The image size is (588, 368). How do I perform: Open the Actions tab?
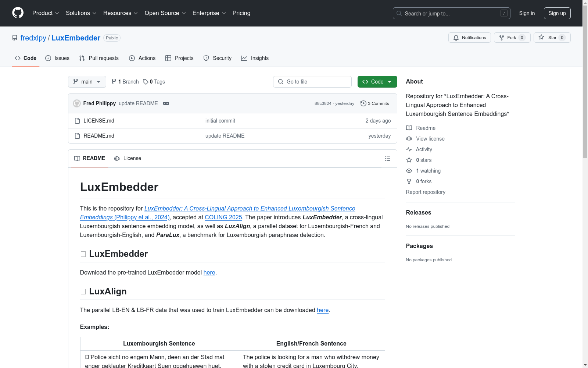tap(142, 58)
